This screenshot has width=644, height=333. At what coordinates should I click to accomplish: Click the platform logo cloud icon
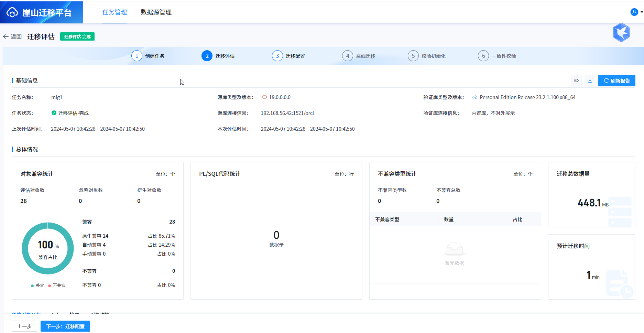click(x=12, y=13)
